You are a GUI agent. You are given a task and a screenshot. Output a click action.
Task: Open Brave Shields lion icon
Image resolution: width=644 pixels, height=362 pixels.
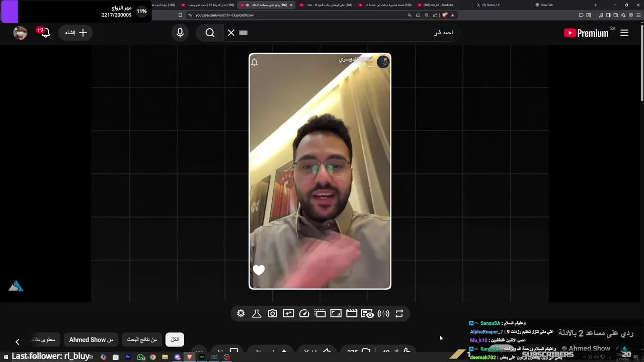444,15
